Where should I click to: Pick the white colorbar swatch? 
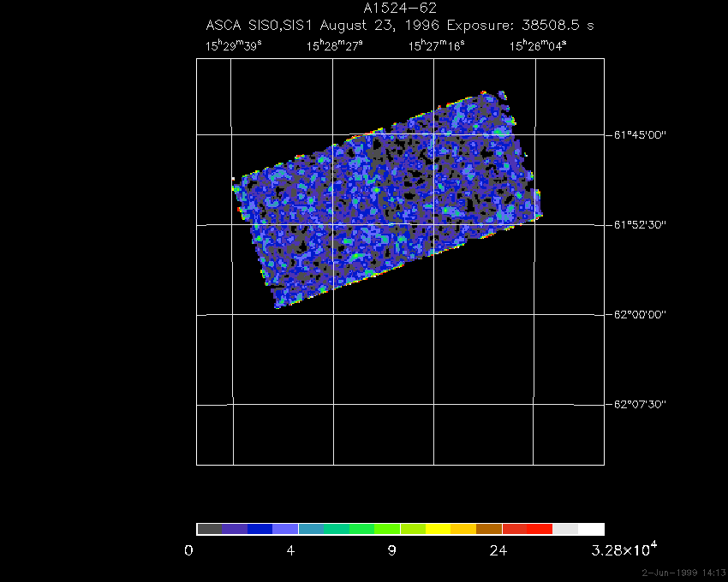pos(591,529)
